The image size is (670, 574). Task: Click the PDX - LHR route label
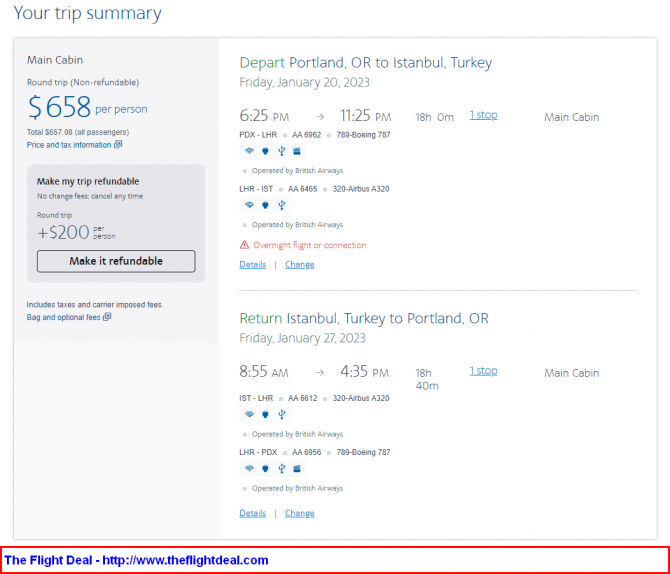click(258, 135)
